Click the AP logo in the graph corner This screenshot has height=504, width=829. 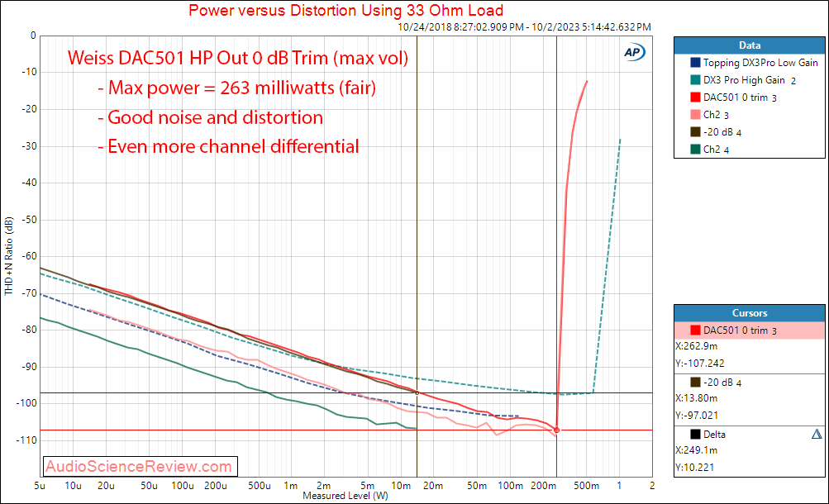[633, 52]
